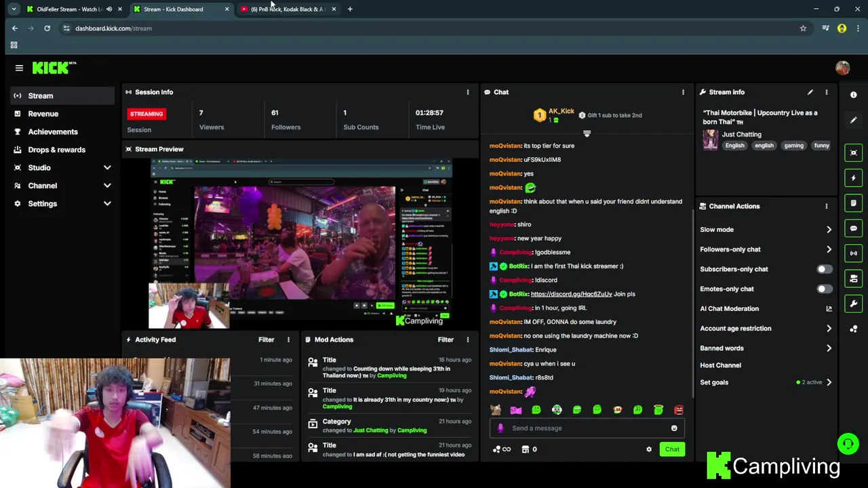Bookmark this page with the star icon

point(803,28)
